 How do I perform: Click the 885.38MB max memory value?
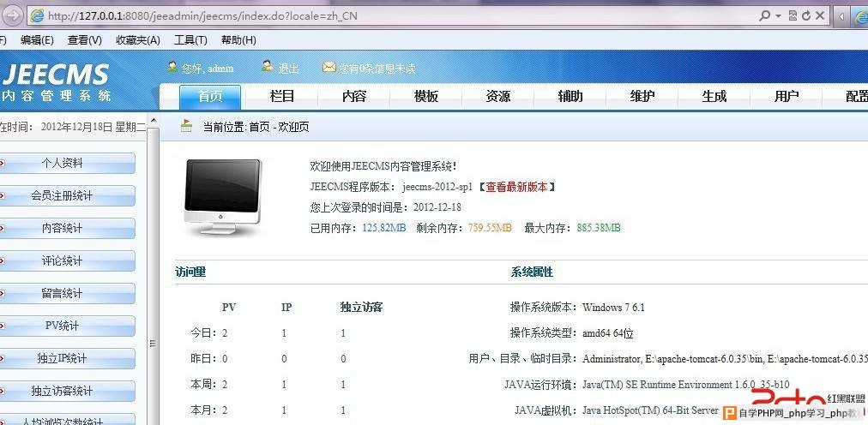point(599,228)
